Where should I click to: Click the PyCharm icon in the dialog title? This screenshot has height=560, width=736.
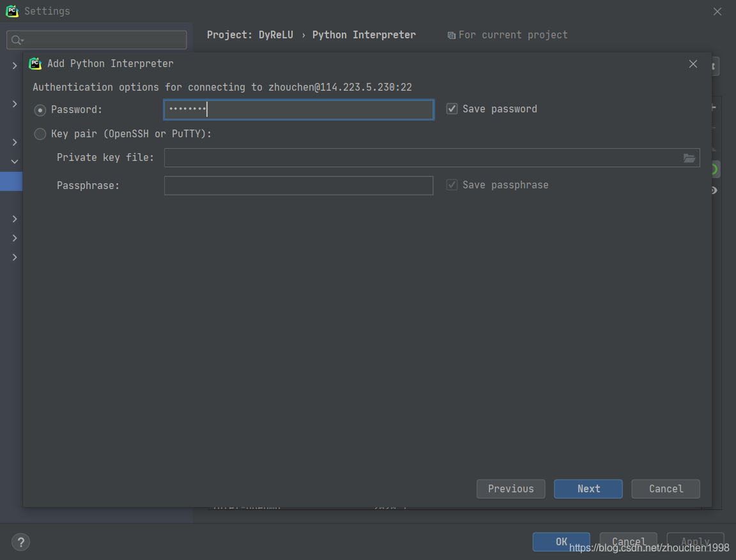(35, 63)
